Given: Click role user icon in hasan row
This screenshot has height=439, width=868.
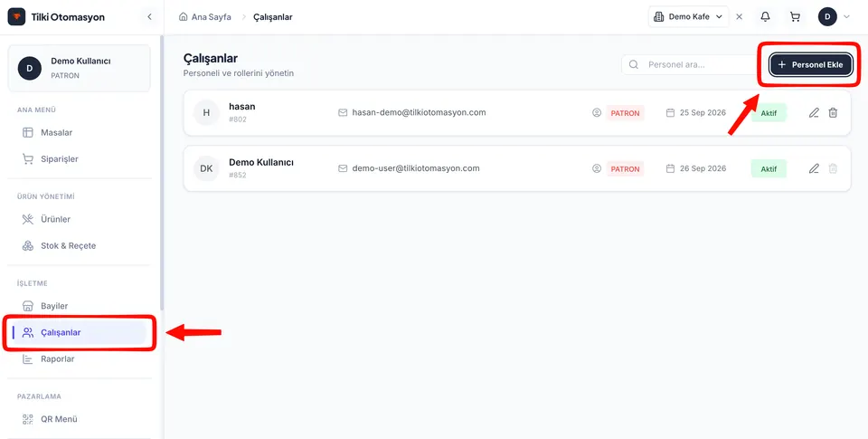Looking at the screenshot, I should click(x=597, y=113).
